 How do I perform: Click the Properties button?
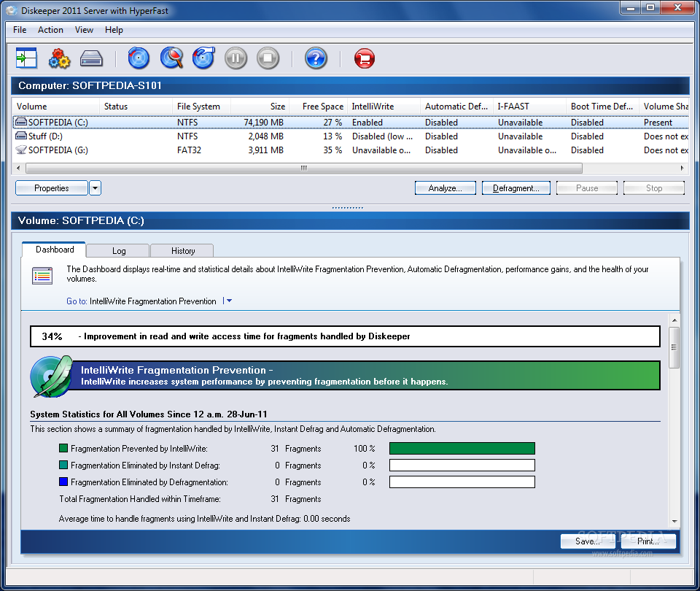pos(51,188)
